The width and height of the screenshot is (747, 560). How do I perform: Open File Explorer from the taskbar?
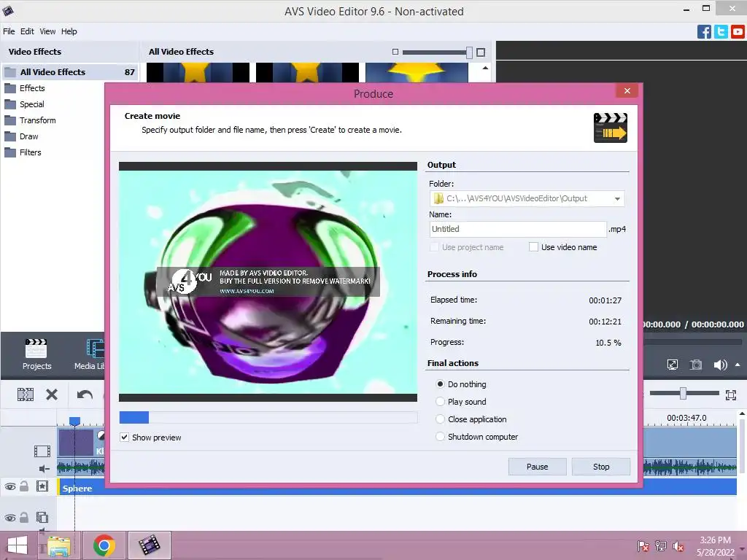click(58, 545)
